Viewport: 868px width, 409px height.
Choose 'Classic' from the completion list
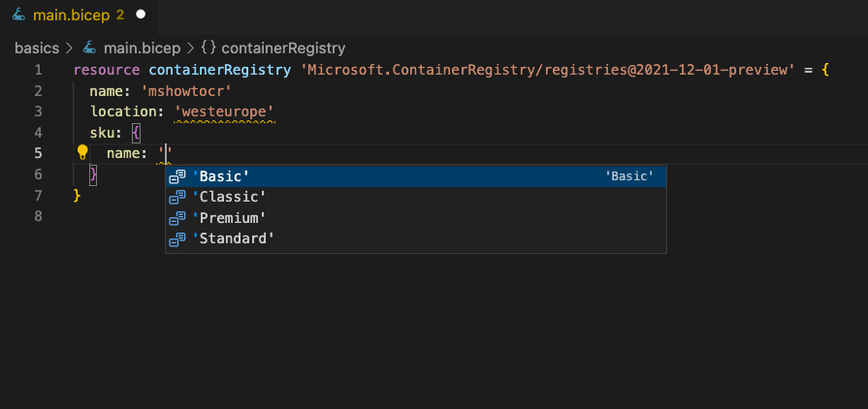point(416,198)
